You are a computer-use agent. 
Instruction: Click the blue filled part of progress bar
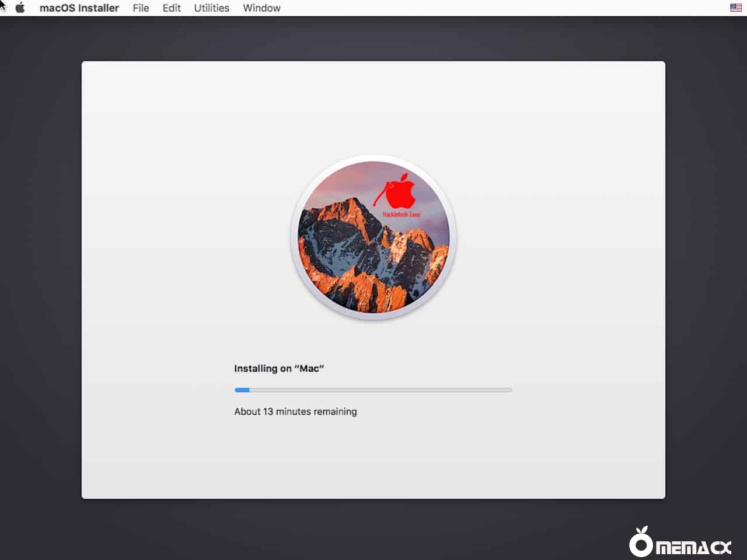[242, 390]
